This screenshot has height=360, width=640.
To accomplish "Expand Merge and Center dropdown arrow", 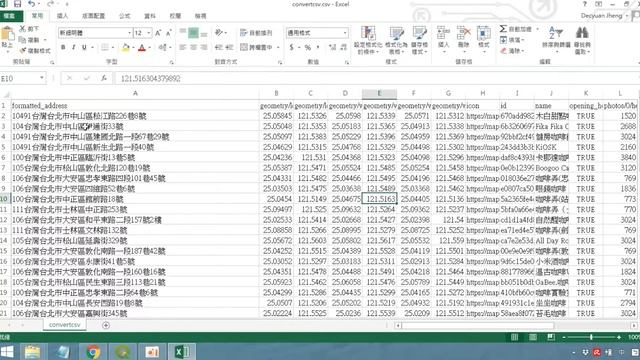I will pos(278,48).
